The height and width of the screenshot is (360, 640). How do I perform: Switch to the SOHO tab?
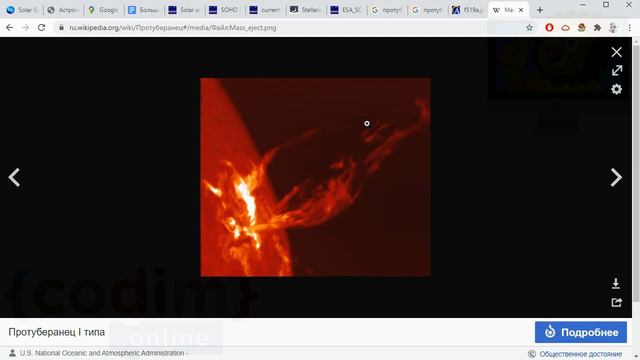tap(224, 10)
